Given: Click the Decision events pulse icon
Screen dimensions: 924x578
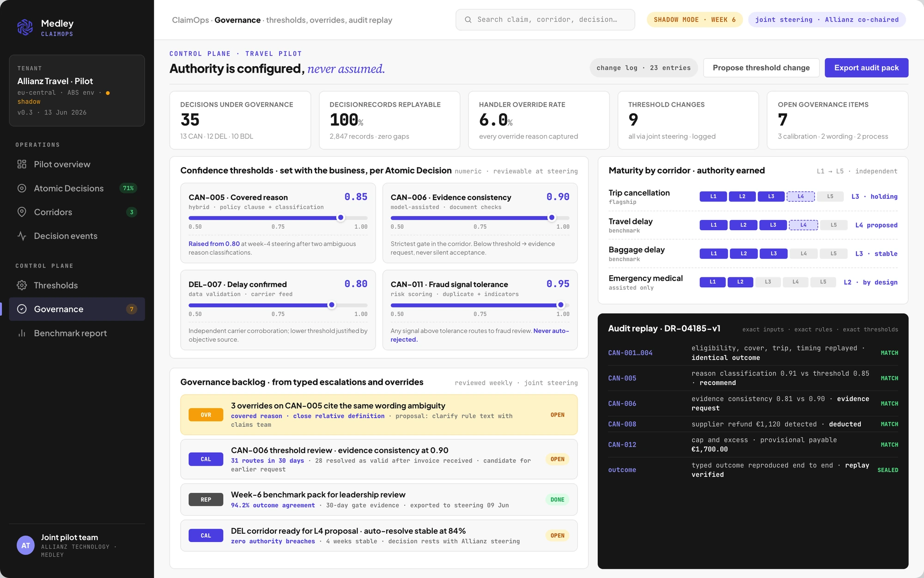Looking at the screenshot, I should (x=22, y=236).
